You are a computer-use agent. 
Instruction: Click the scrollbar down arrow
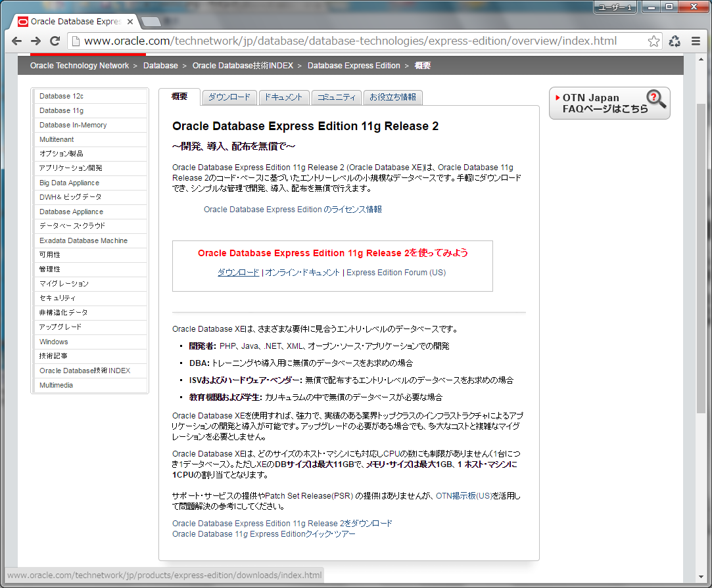701,577
